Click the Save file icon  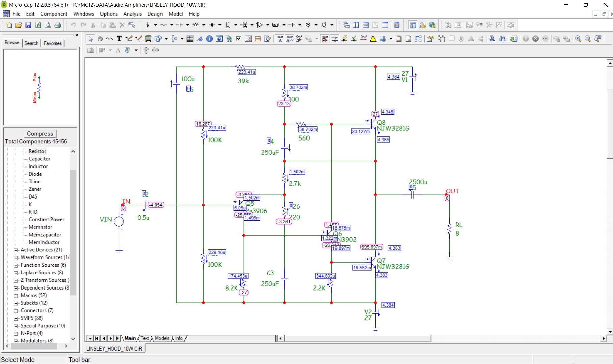(x=28, y=25)
